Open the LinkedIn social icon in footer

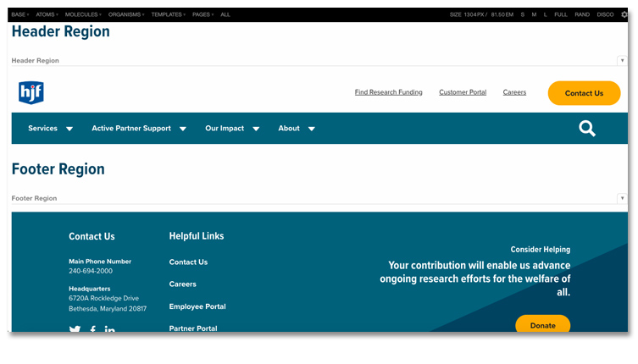[110, 329]
